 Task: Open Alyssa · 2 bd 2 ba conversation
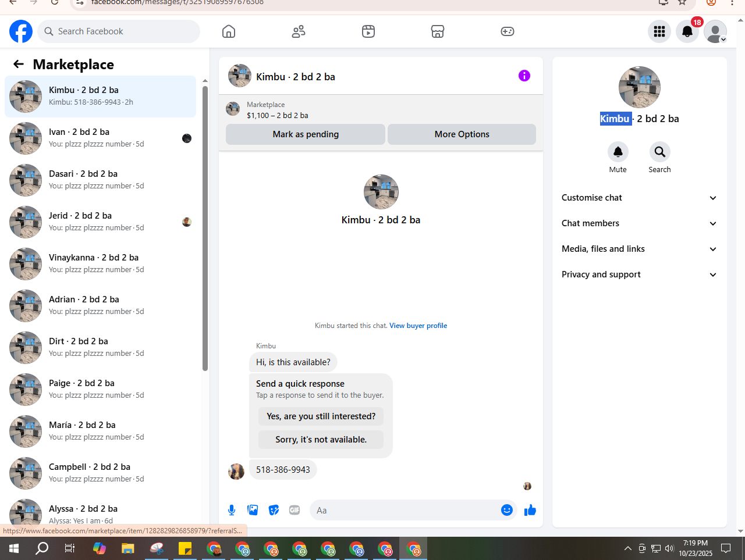(101, 511)
